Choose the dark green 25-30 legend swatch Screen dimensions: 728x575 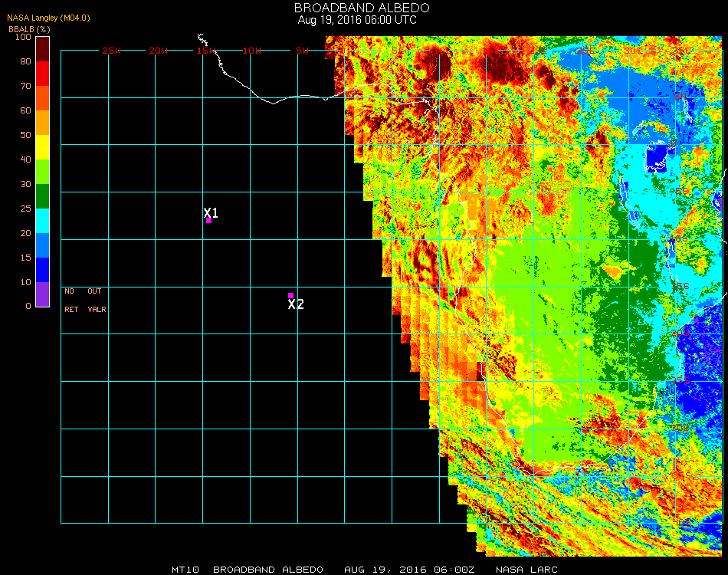(42, 195)
